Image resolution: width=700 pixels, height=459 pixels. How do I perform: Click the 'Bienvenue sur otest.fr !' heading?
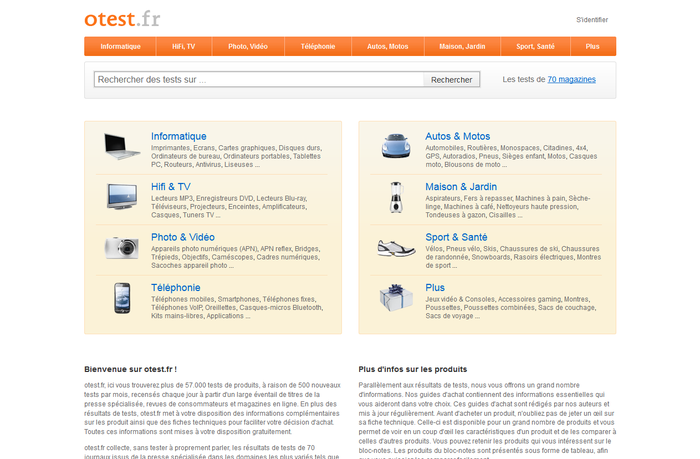pos(130,369)
